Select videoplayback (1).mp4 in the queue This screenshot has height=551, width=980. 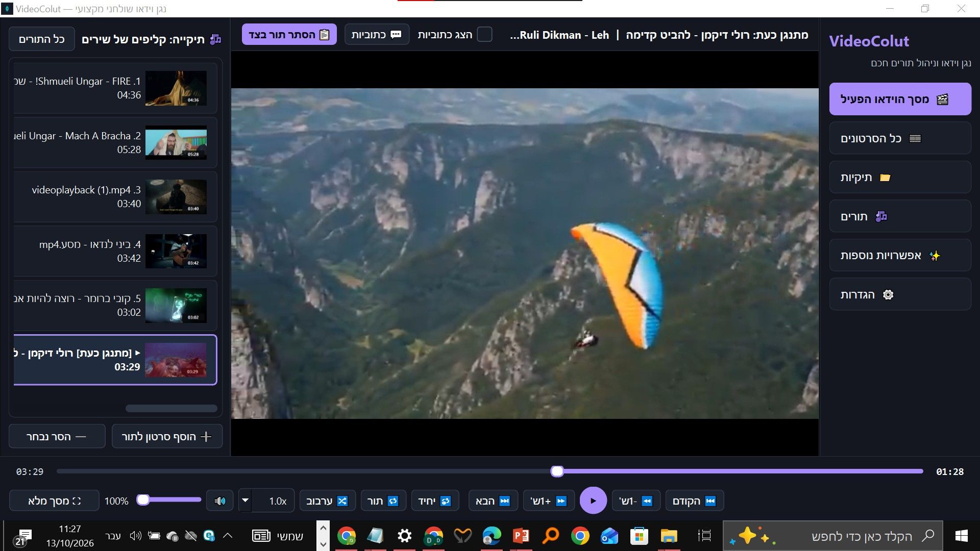(x=115, y=197)
